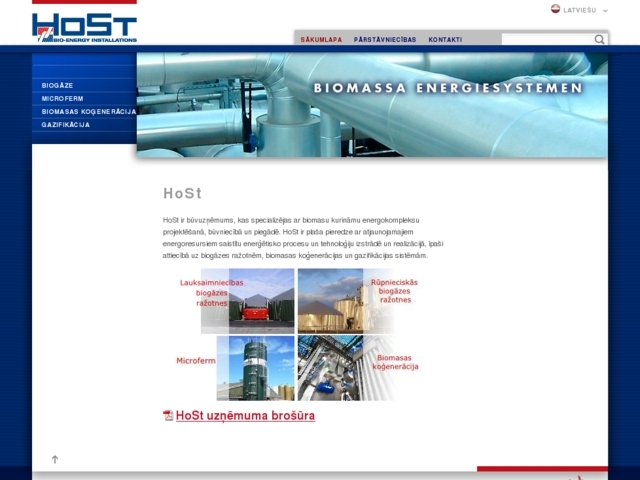The width and height of the screenshot is (640, 480).
Task: Click the HoSt Bio-Energy Installations logo
Action: pyautogui.click(x=84, y=28)
